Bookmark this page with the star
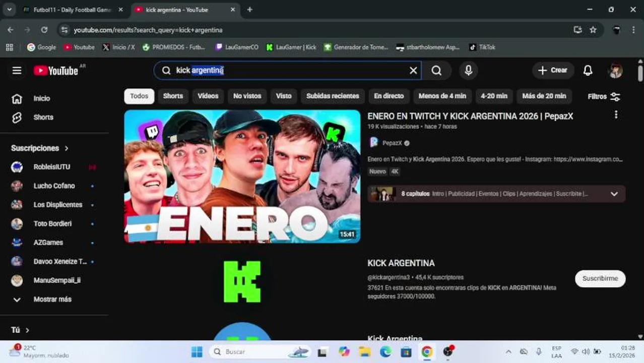Viewport: 644px width, 363px height. click(593, 30)
